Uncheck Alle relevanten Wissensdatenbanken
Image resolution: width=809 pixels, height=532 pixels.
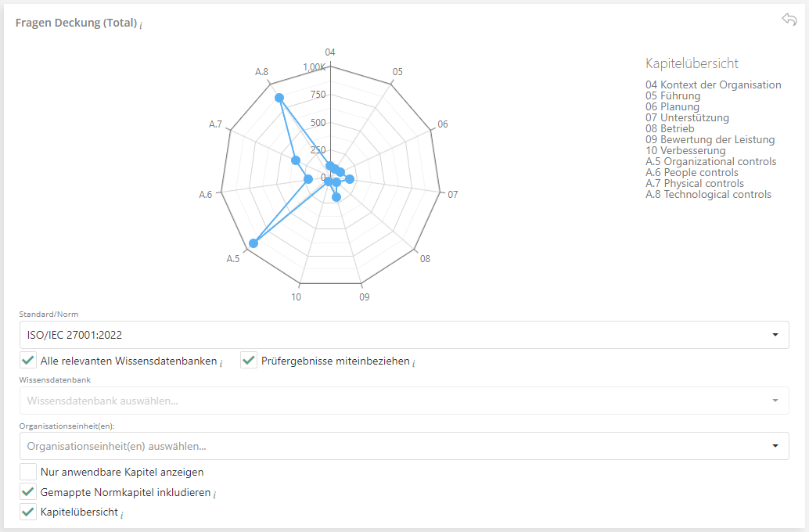[x=28, y=361]
